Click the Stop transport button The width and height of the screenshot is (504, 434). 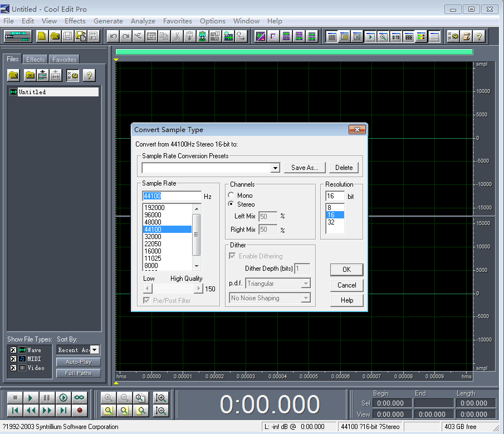[15, 398]
